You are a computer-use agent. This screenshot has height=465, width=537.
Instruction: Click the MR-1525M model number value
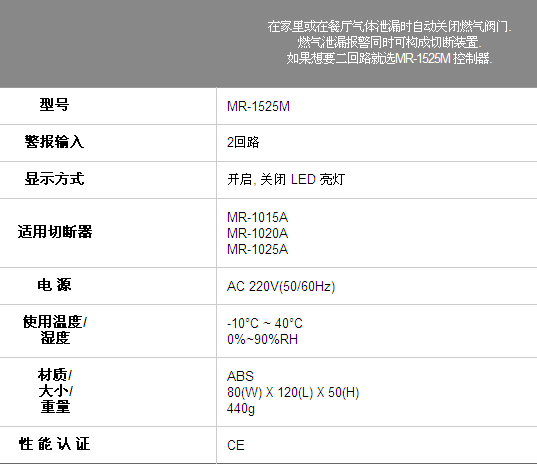(258, 106)
